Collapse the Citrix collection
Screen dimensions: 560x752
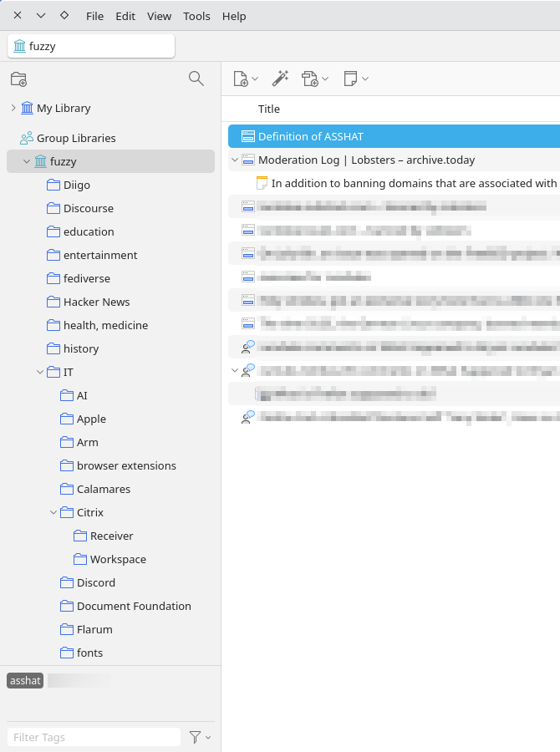(53, 512)
